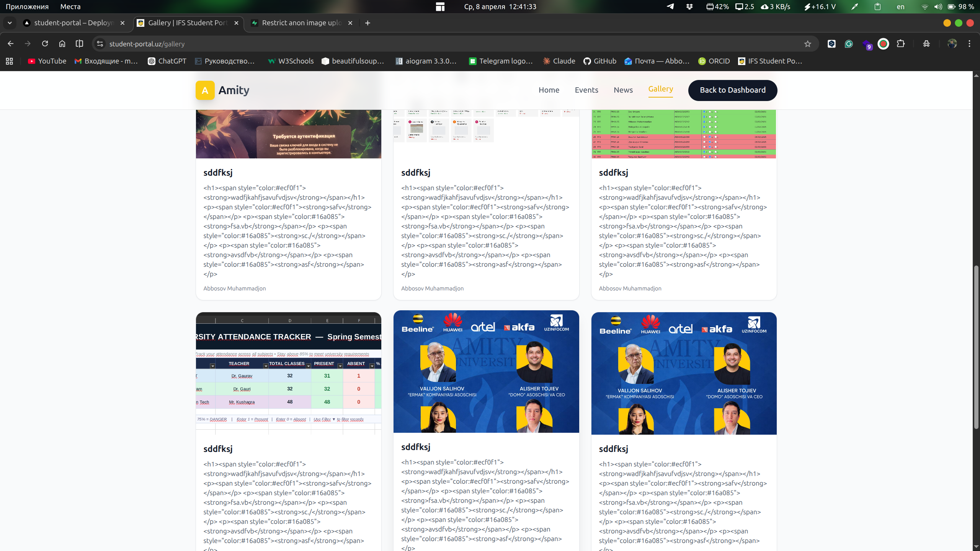
Task: Click the home page icon
Action: tap(62, 44)
